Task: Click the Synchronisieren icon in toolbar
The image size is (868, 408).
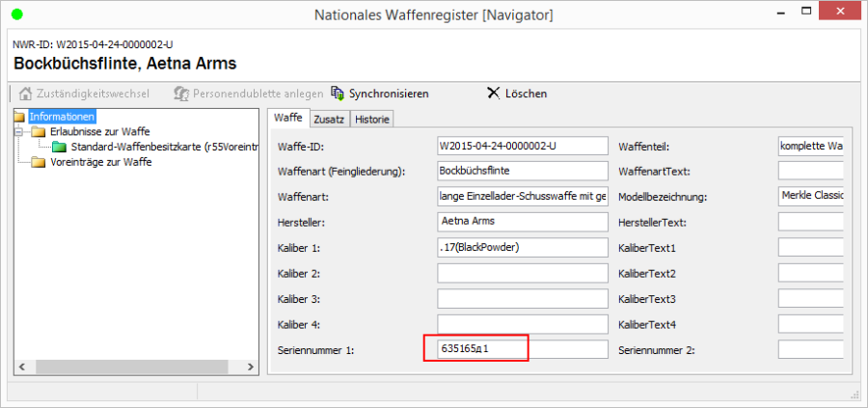Action: (337, 94)
